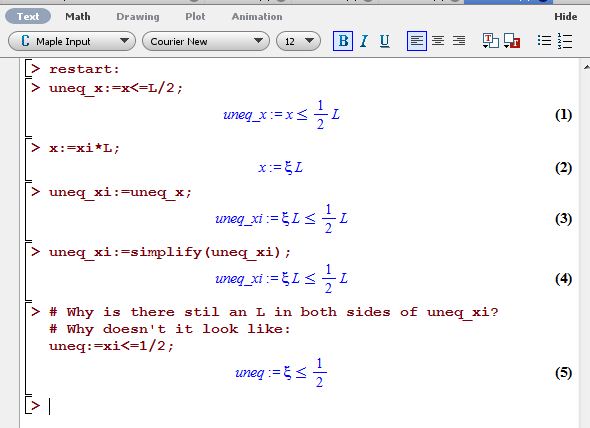Click Hide to collapse the toolbar

click(x=566, y=17)
